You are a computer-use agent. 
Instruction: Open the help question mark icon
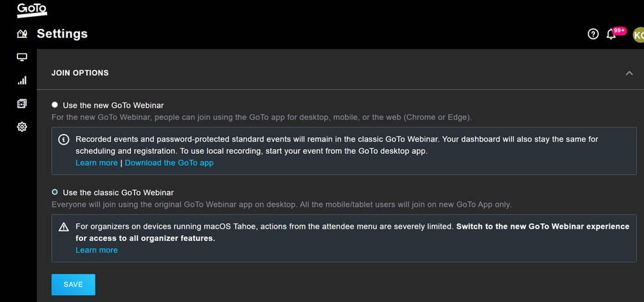(x=593, y=34)
